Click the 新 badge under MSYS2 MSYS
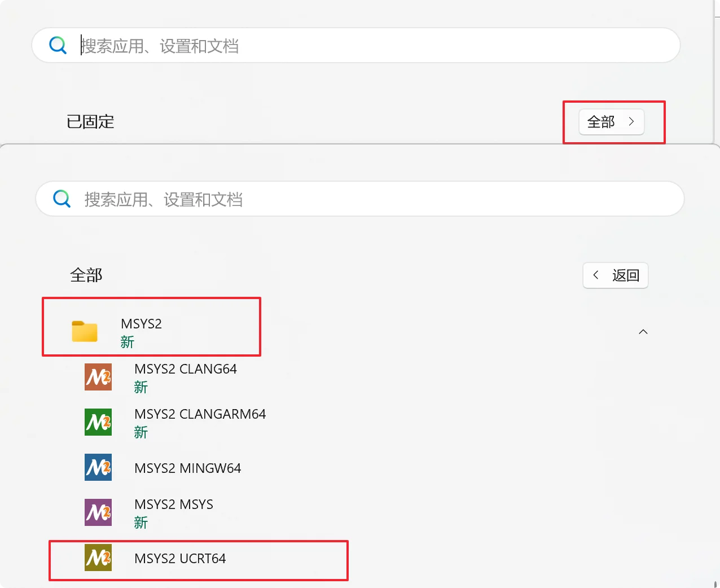Viewport: 720px width, 588px height. point(141,523)
